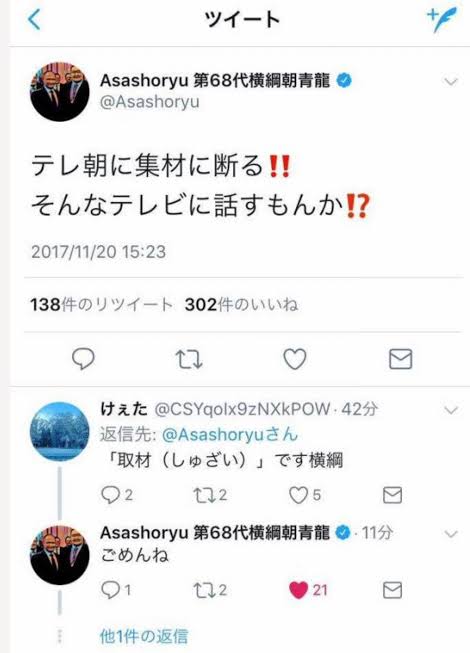The height and width of the screenshot is (653, 470).
Task: Retweet the ごめんね reply
Action: [210, 590]
